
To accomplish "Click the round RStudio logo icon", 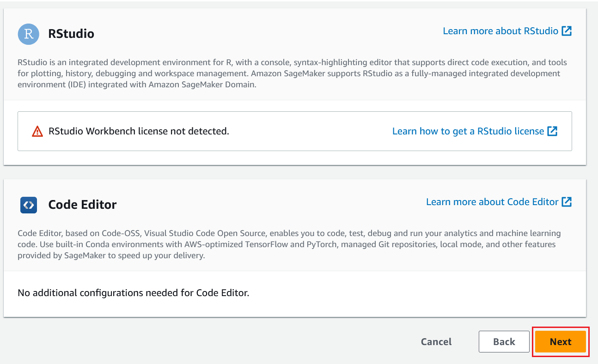I will [x=29, y=34].
